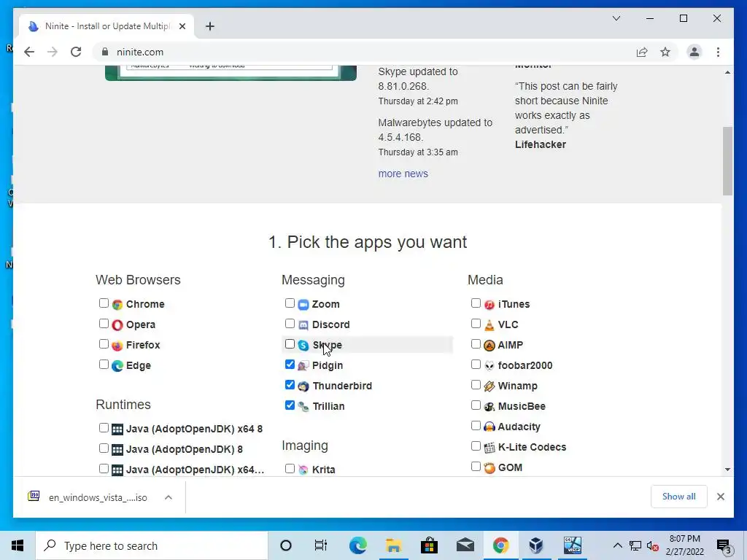Click the Thunderbird app icon

[x=303, y=386]
